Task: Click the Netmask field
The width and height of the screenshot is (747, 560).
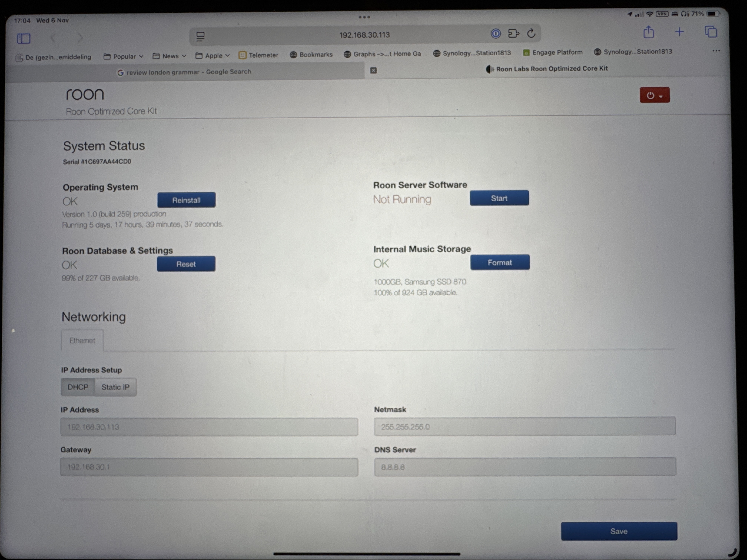Action: point(524,426)
